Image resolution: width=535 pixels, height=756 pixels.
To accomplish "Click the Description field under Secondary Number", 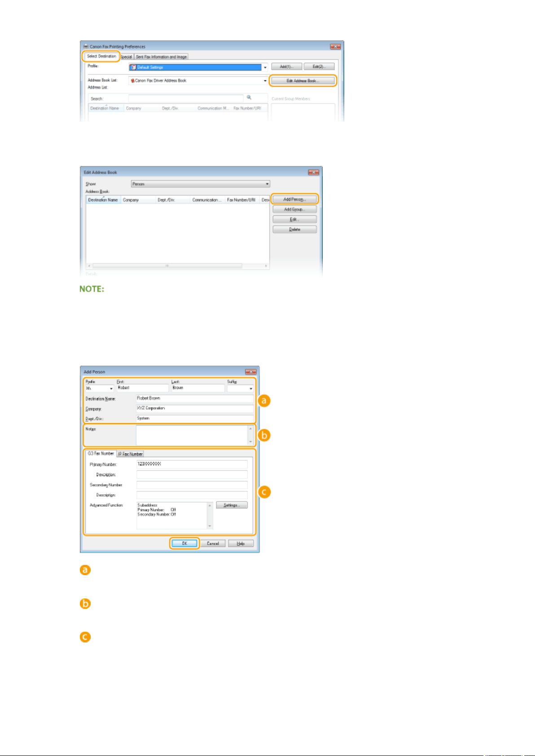I will tap(192, 495).
